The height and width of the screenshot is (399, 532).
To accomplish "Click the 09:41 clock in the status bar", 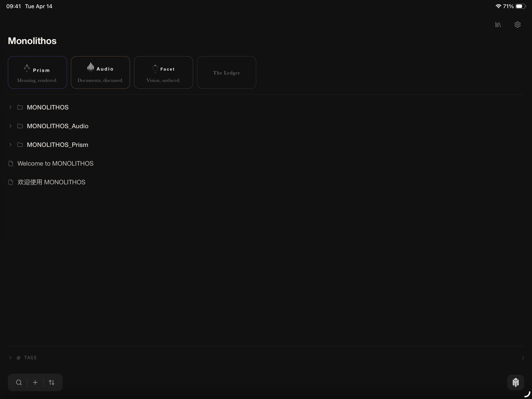I will (x=14, y=6).
